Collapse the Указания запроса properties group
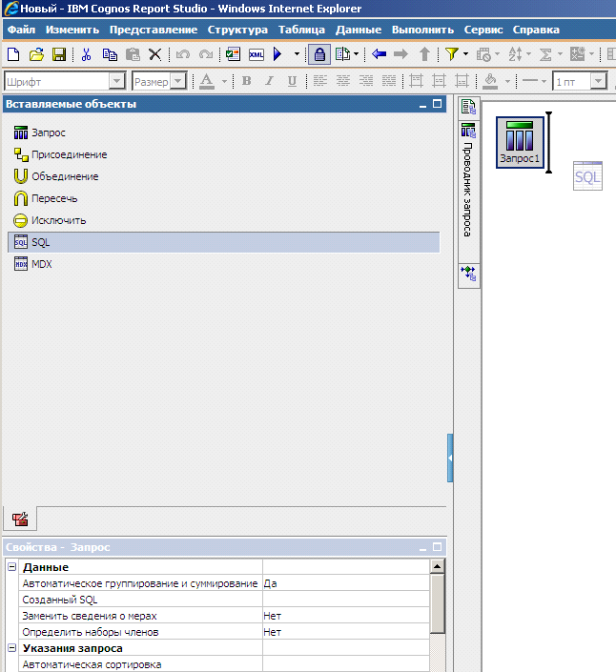This screenshot has height=672, width=616. 11,648
